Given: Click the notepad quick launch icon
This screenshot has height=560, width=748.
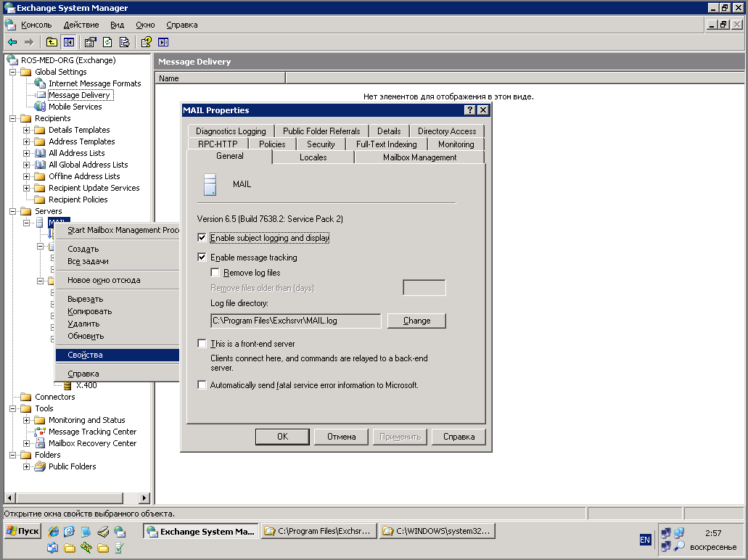Looking at the screenshot, I should [86, 532].
